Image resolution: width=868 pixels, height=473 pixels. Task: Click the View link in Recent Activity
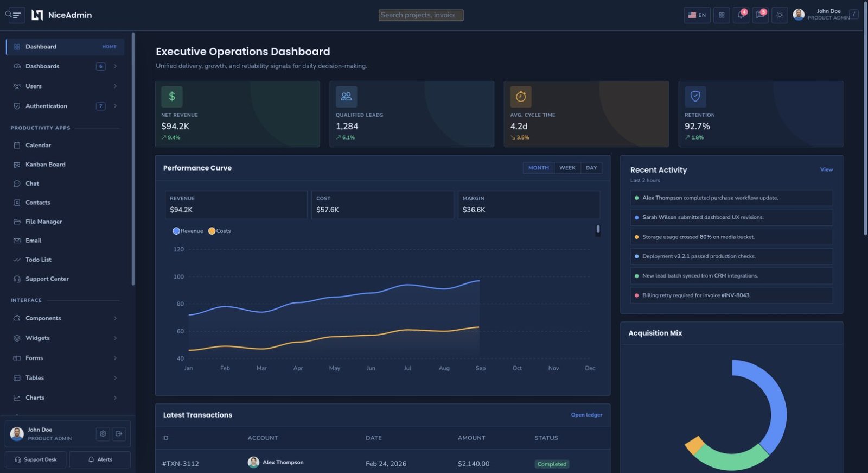coord(826,169)
